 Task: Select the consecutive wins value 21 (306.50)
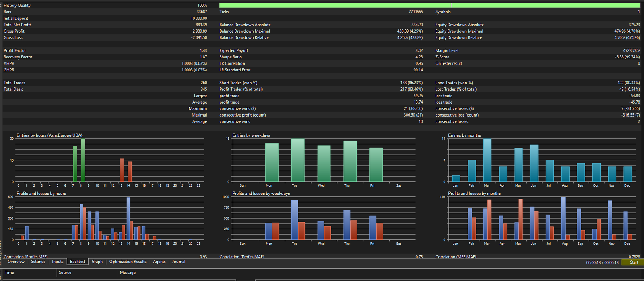point(413,108)
